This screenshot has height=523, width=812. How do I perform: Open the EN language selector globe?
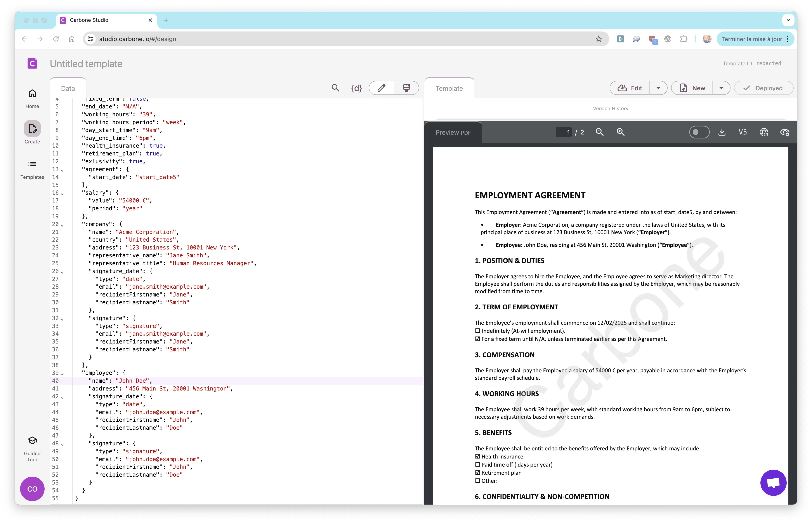pos(764,132)
